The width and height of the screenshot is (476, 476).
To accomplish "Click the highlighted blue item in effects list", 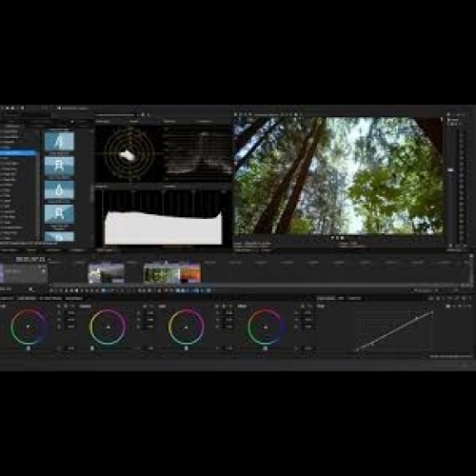I will 18,153.
